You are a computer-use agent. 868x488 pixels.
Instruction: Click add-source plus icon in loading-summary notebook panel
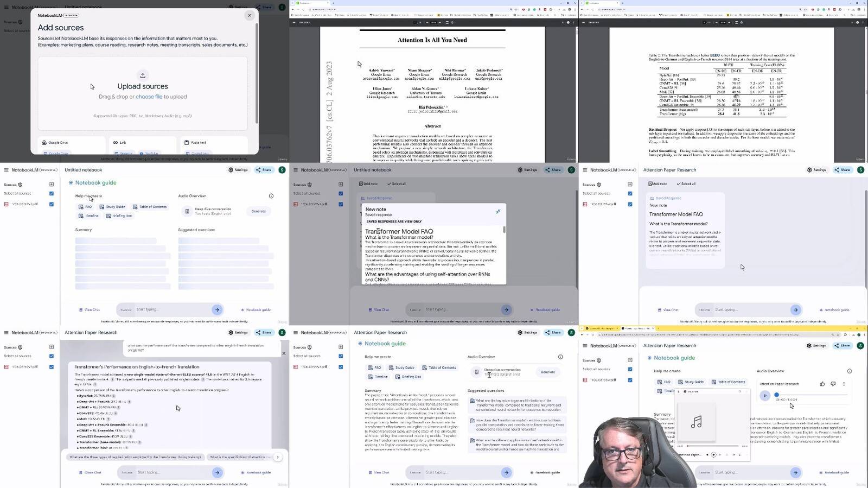(52, 185)
